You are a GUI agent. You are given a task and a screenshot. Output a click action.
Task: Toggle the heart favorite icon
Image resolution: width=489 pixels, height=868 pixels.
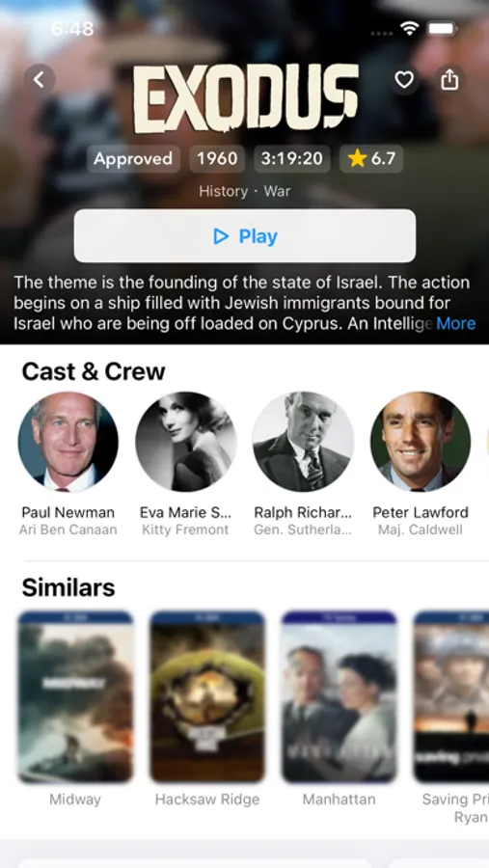[404, 80]
